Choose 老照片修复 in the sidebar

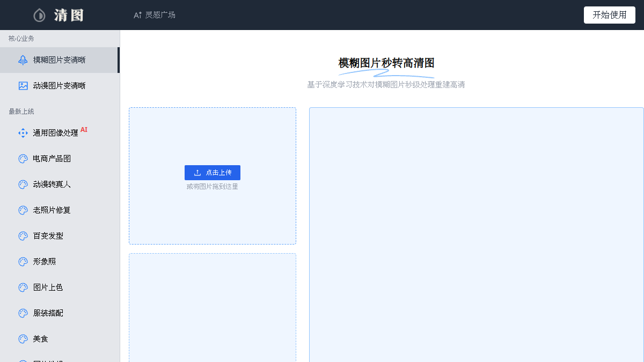point(59,210)
